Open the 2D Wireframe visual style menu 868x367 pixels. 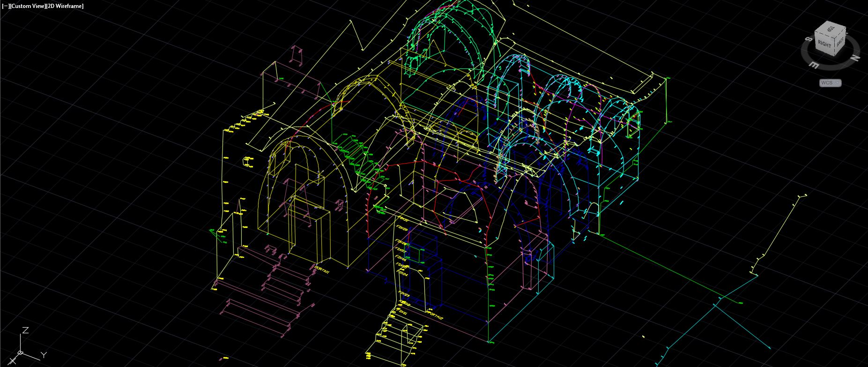click(x=65, y=6)
